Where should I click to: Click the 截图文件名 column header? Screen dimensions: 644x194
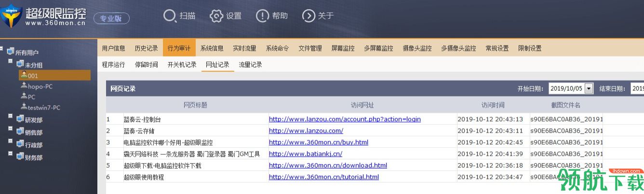point(566,105)
